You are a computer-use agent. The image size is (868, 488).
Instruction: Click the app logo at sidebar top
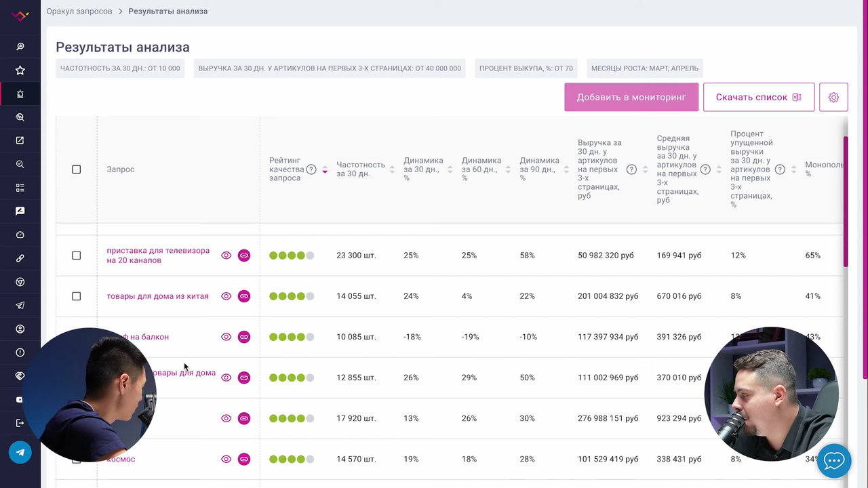pyautogui.click(x=20, y=16)
